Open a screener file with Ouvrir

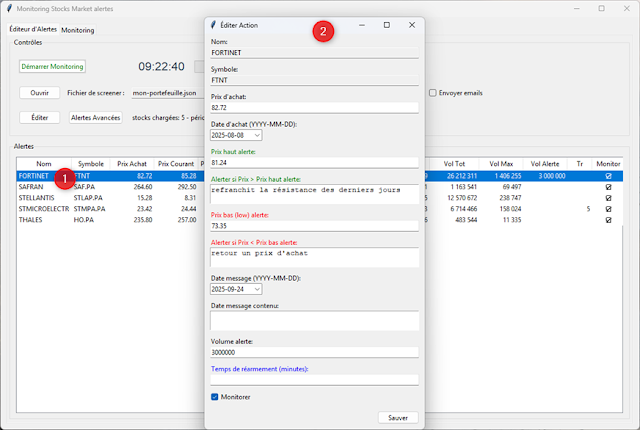point(39,92)
